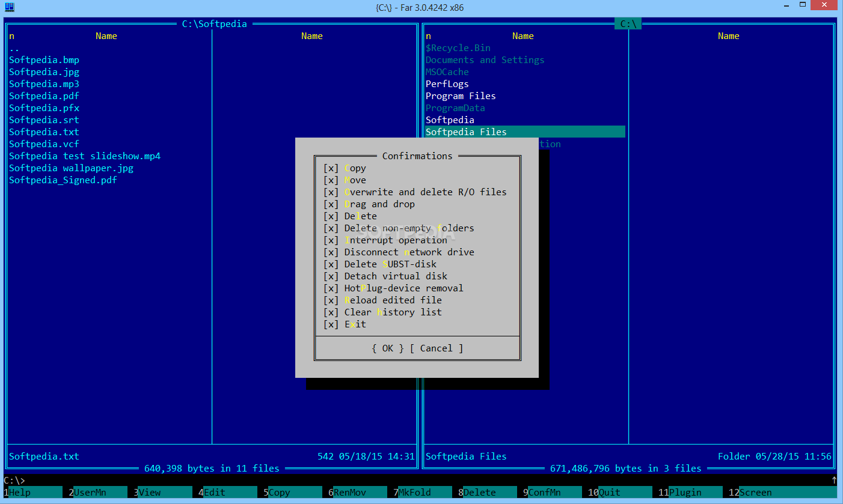Select Softpedia.pfx file entry
Image resolution: width=843 pixels, height=504 pixels.
44,108
